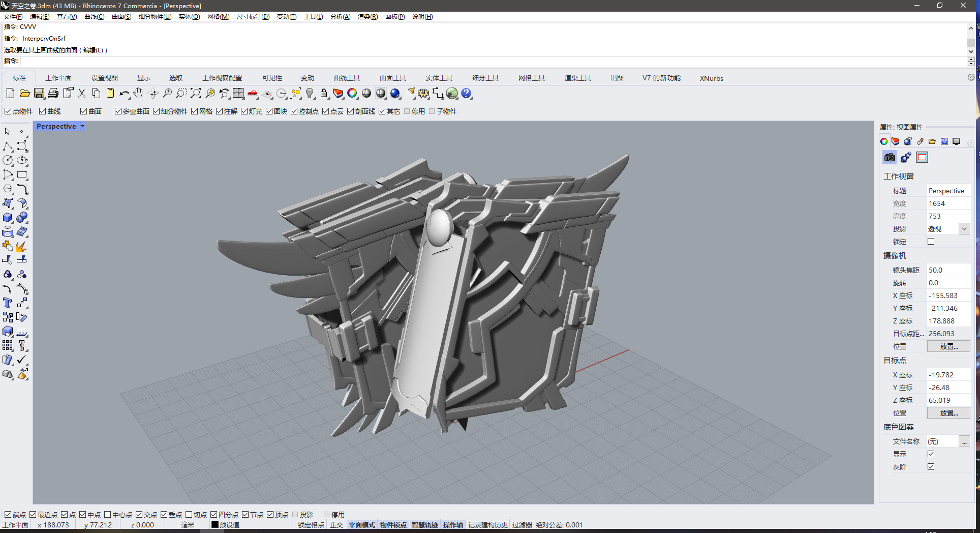
Task: Uncheck the 网格 selection filter
Action: [x=194, y=111]
